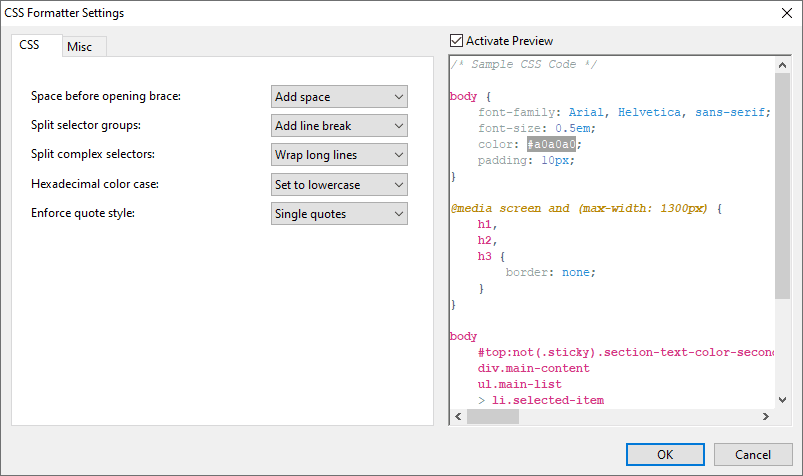Select the CSS tab
This screenshot has height=476, width=803.
click(30, 45)
